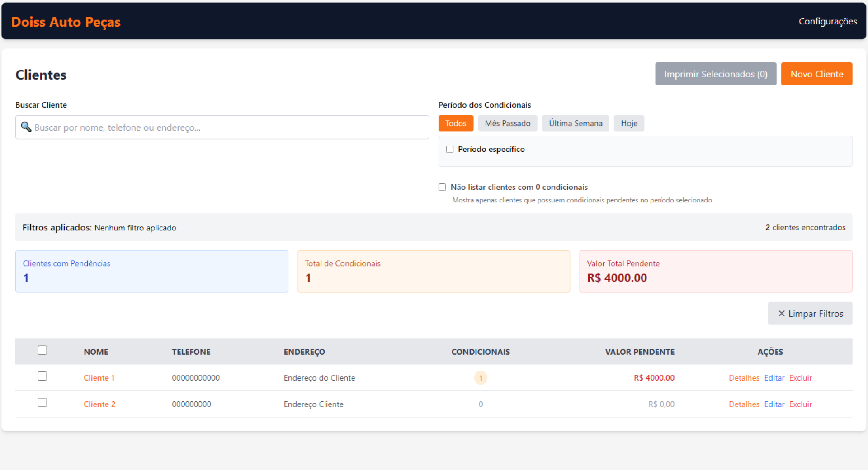This screenshot has height=470, width=868.
Task: Click Editar on Cliente 2 row
Action: click(x=774, y=404)
